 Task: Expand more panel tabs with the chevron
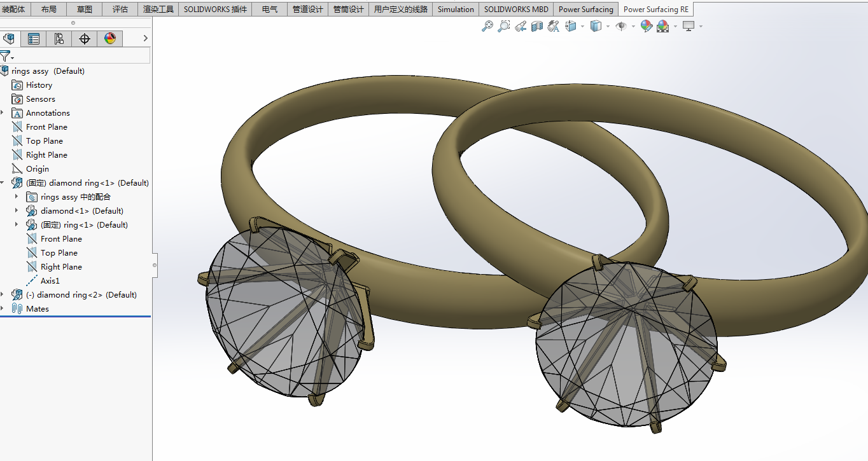point(145,39)
